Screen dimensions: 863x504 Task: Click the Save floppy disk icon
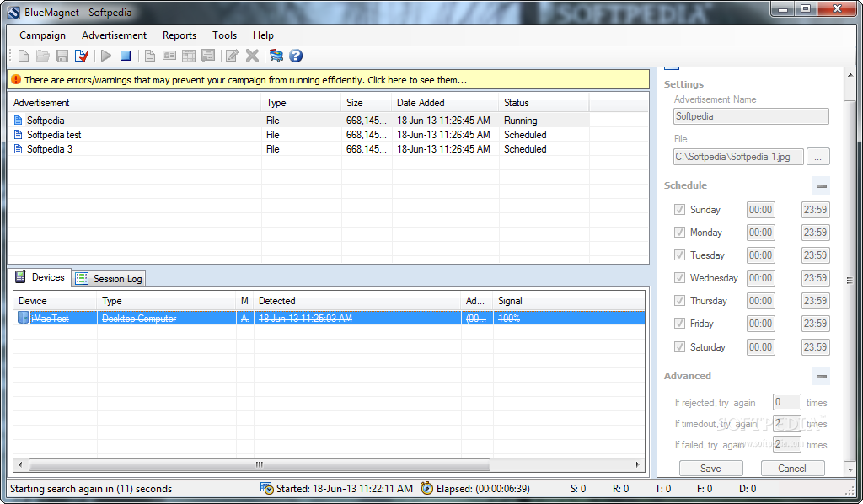pyautogui.click(x=62, y=56)
